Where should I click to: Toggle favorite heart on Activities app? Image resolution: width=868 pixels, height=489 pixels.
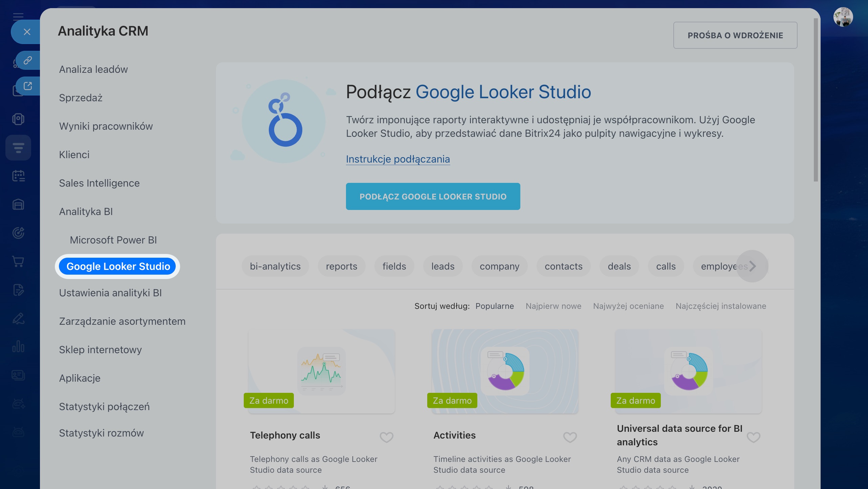point(570,437)
